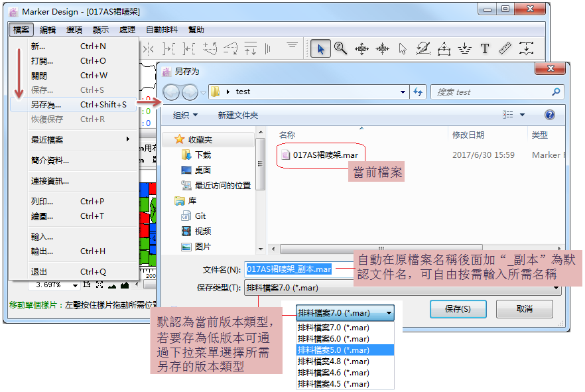Open the zoom percentage 3.697% dropdown

coord(75,285)
